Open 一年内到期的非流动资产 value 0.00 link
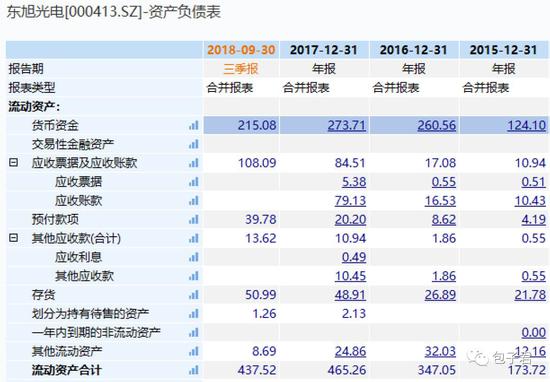This screenshot has height=382, width=550. tap(534, 333)
